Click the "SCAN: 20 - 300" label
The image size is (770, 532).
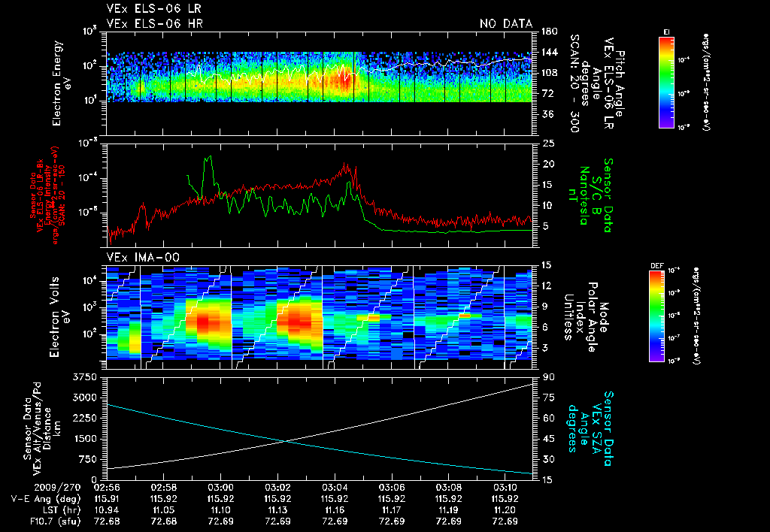(x=575, y=83)
